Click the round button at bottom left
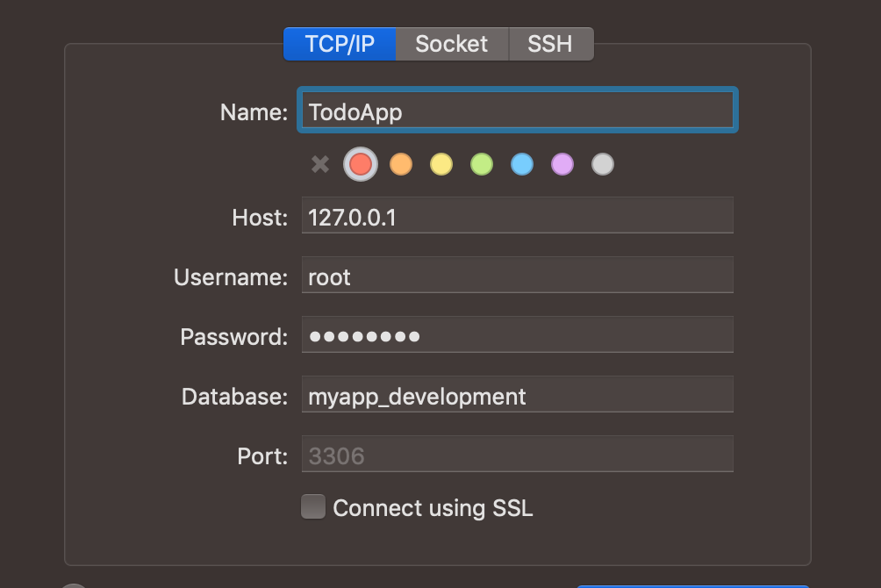 tap(75, 584)
